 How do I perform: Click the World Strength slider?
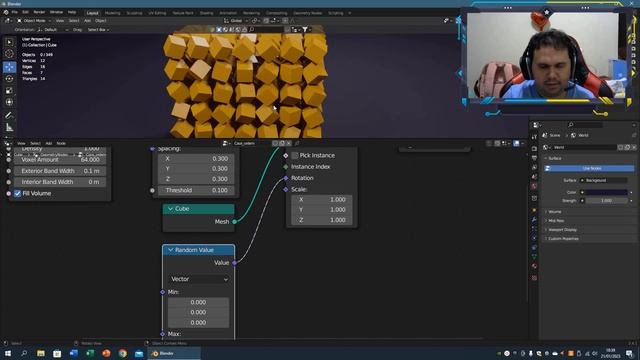(x=607, y=201)
